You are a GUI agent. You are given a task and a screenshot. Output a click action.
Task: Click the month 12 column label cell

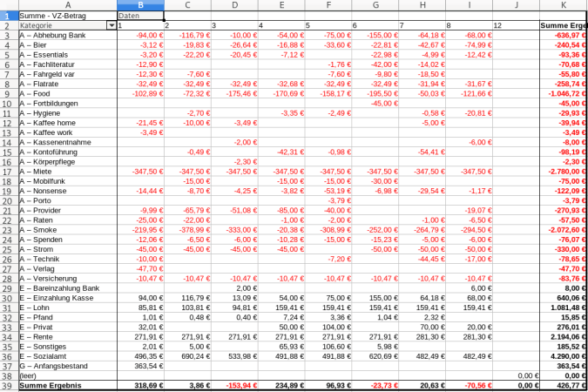[x=514, y=26]
